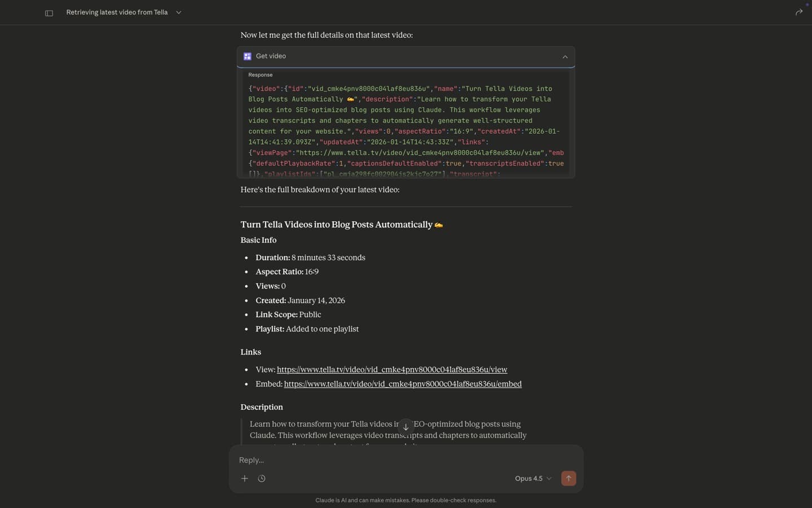Click the Claude disclaimer footer text
The image size is (812, 508).
(x=405, y=500)
